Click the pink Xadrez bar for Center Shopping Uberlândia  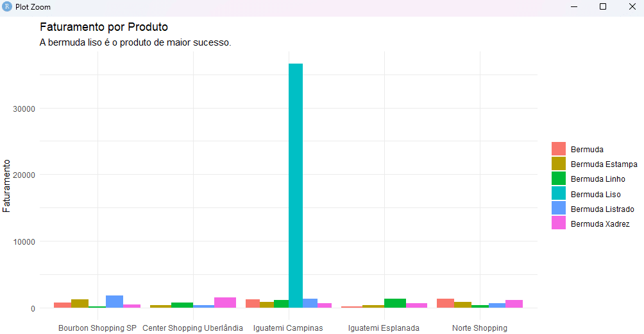click(225, 303)
